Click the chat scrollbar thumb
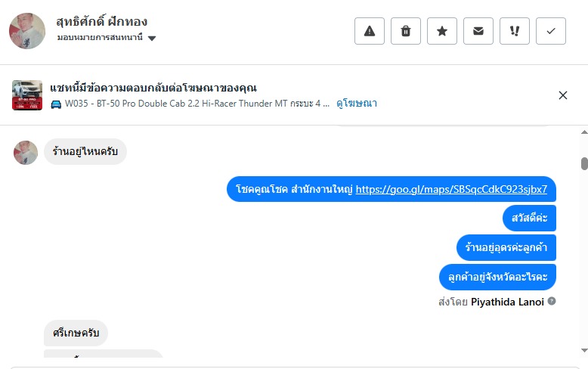The height and width of the screenshot is (369, 588). tap(583, 163)
